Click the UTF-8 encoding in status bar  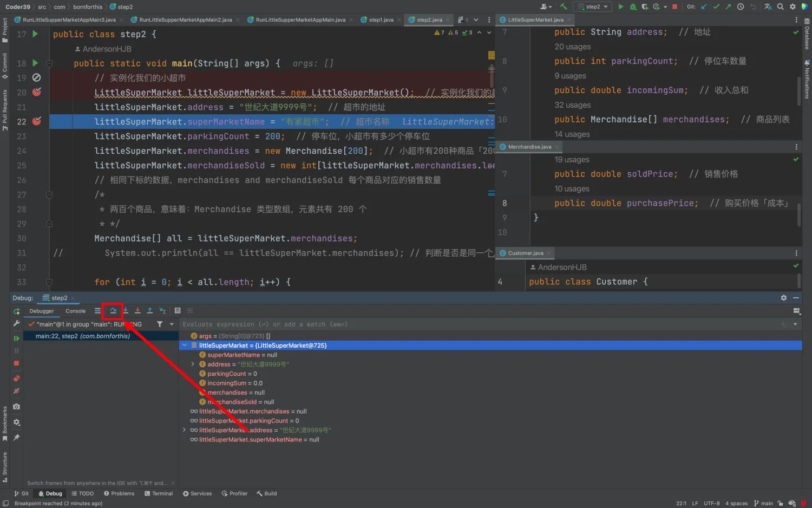point(711,503)
